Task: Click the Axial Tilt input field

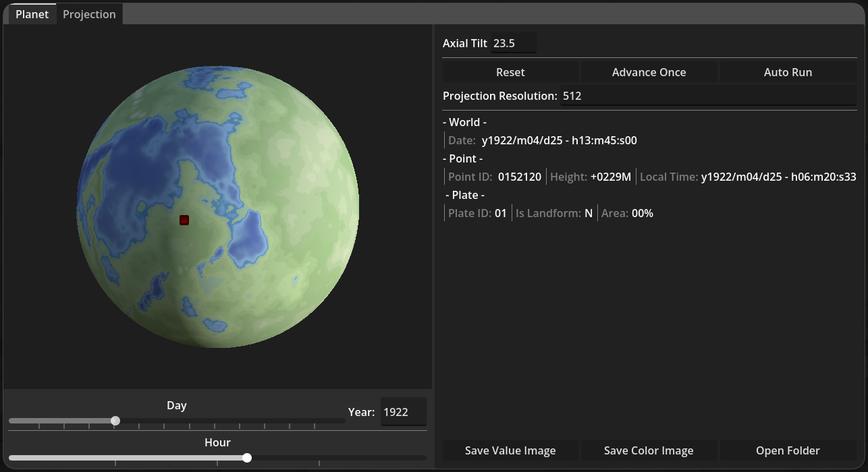Action: point(513,43)
